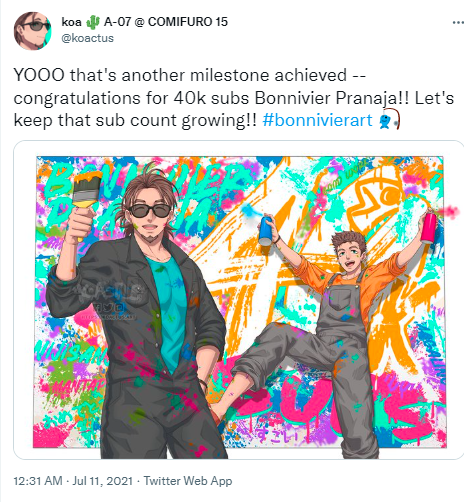Click the display name koa A-07 @ COMIFURO 15
The height and width of the screenshot is (502, 464).
pyautogui.click(x=145, y=22)
